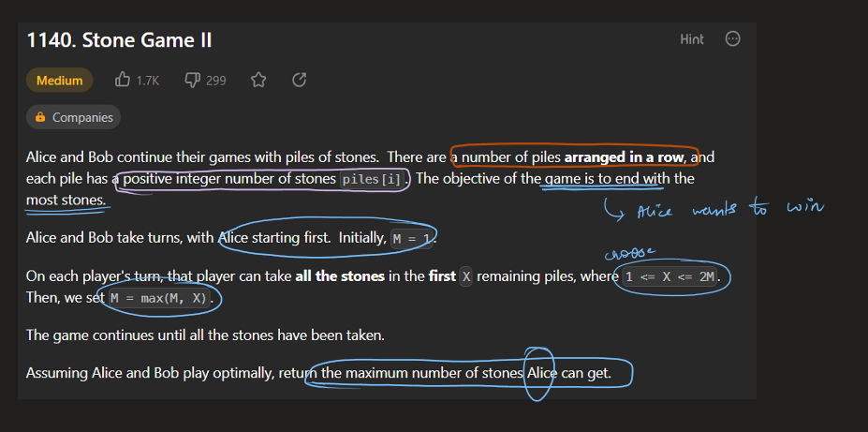Click the Medium difficulty badge
Screen dimensions: 868x432
60,81
